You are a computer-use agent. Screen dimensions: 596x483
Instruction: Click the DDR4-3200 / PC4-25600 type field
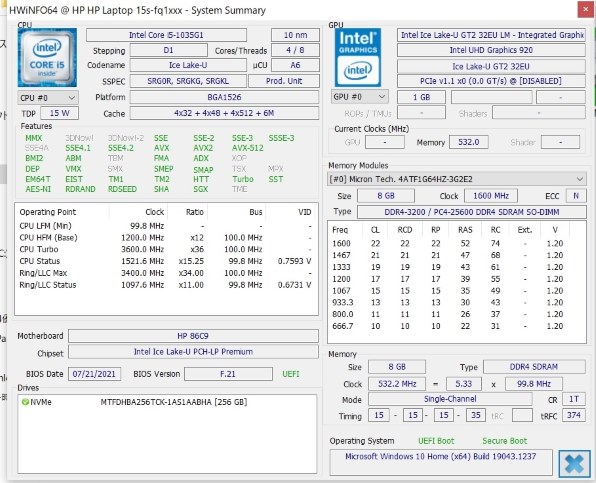pos(472,212)
